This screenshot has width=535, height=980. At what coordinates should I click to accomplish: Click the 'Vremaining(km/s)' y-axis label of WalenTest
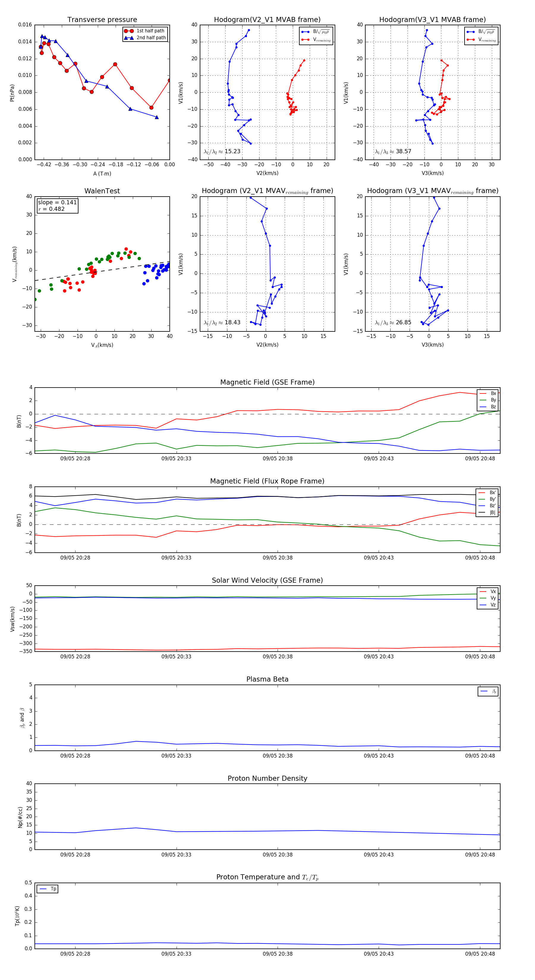click(15, 264)
